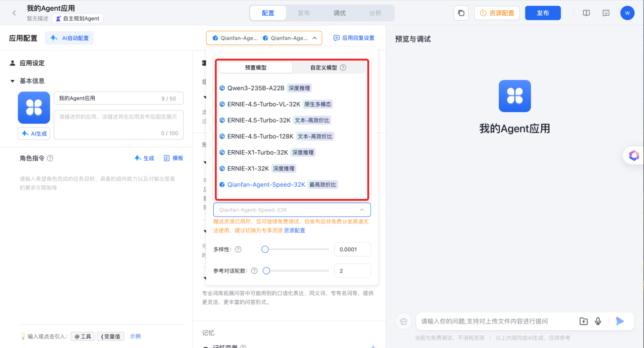Click the copy application icon in header
The height and width of the screenshot is (348, 644).
coord(461,13)
